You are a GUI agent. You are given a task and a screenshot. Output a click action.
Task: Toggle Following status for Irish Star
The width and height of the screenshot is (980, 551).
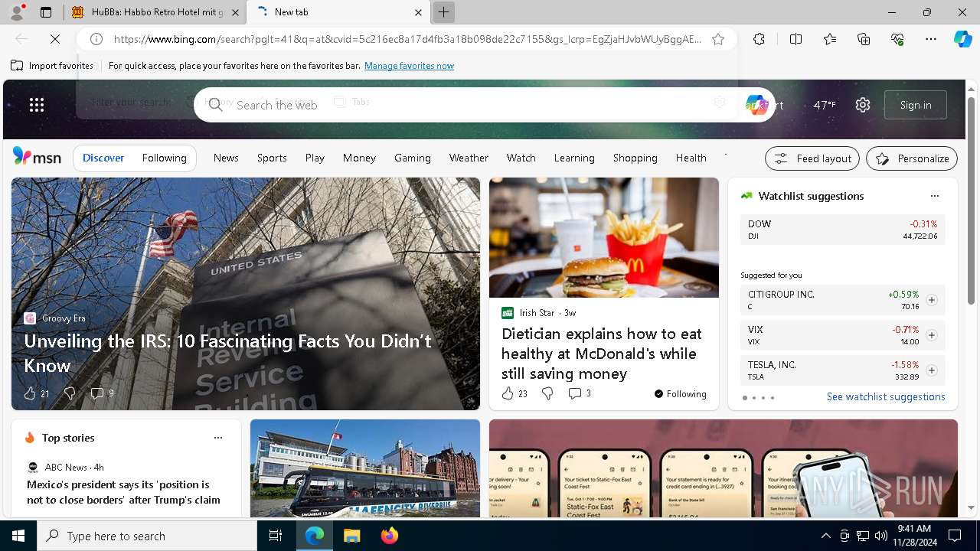point(680,394)
